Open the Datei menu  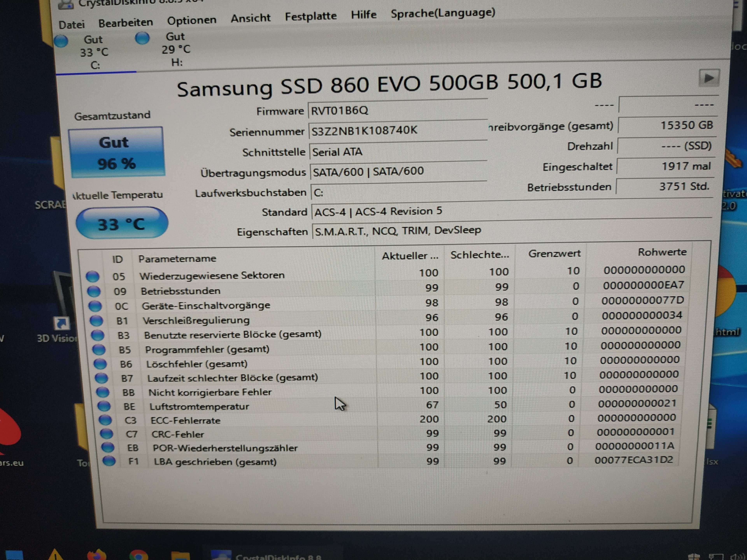71,25
